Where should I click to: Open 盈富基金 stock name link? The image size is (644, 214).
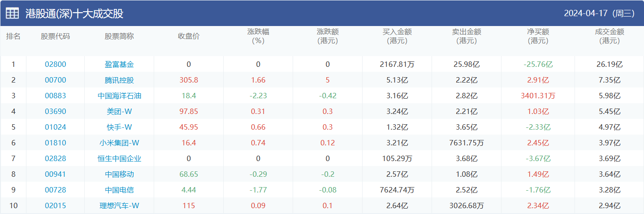[x=119, y=65]
